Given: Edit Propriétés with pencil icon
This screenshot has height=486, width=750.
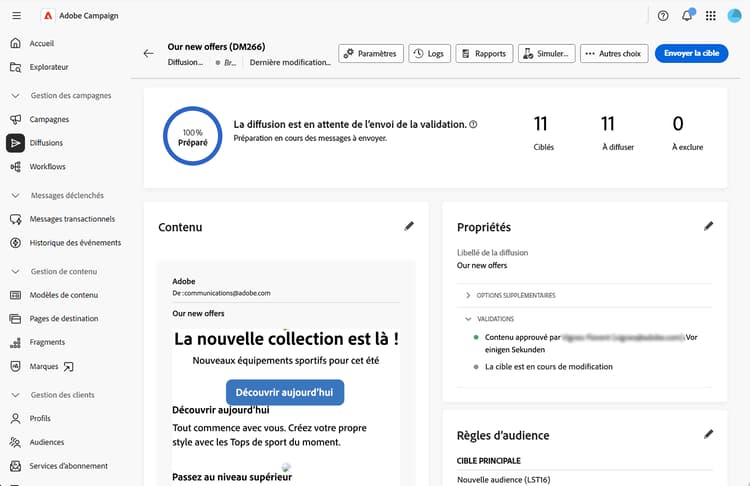Looking at the screenshot, I should tap(708, 226).
